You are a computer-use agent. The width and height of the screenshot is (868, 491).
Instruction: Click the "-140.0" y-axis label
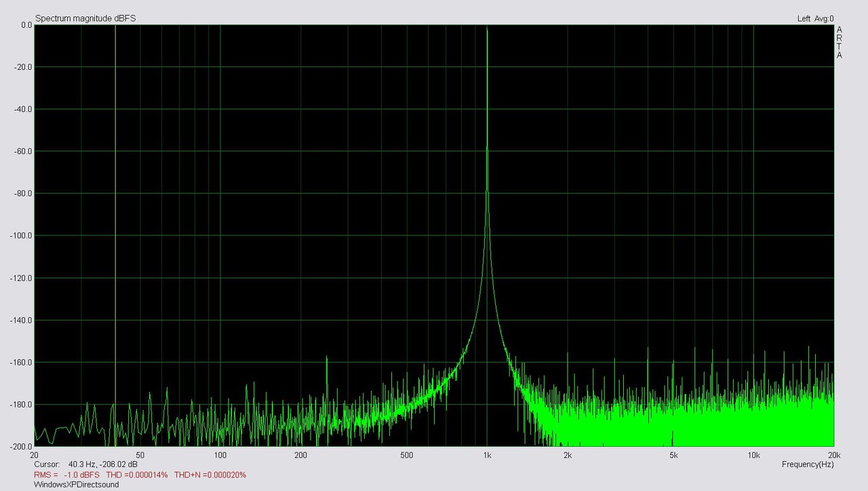(x=22, y=320)
